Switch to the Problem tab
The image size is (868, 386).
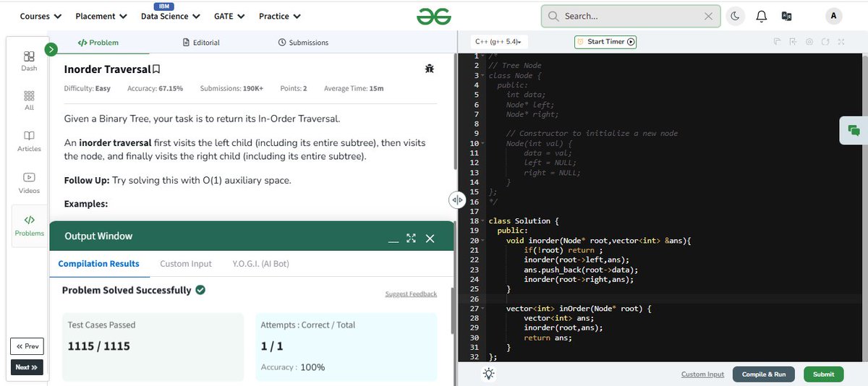(98, 43)
